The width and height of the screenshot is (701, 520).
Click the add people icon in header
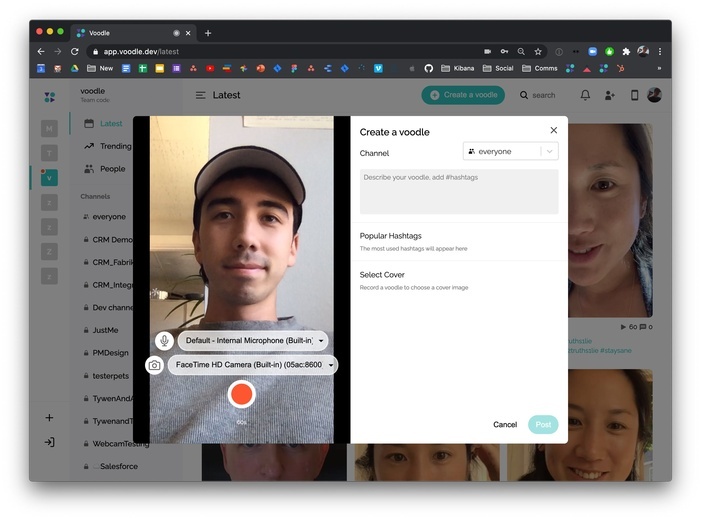pos(609,95)
